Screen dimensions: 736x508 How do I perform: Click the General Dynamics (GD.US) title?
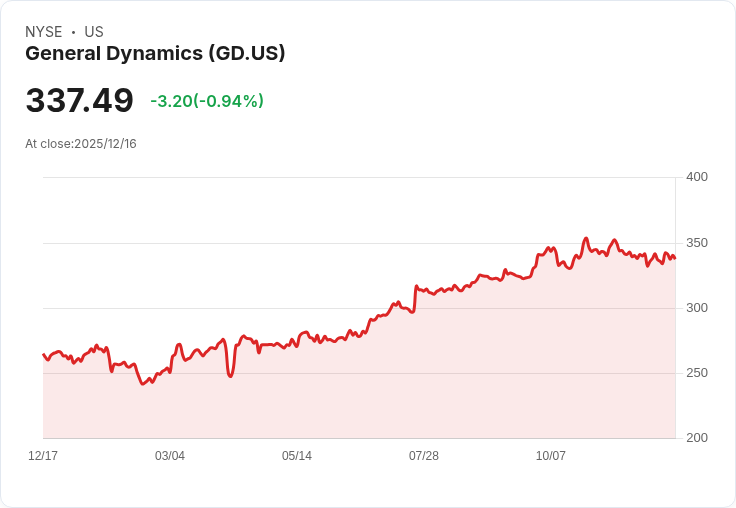click(155, 54)
